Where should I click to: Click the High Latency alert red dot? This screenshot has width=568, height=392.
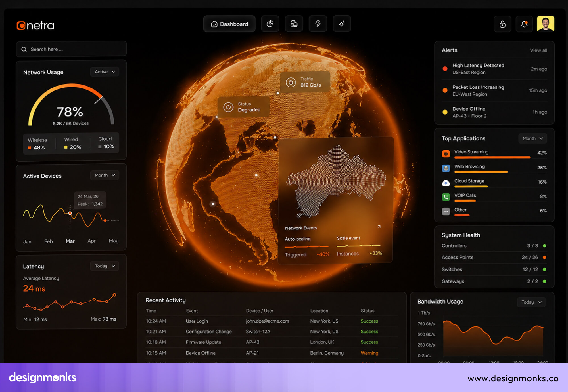[x=445, y=69]
